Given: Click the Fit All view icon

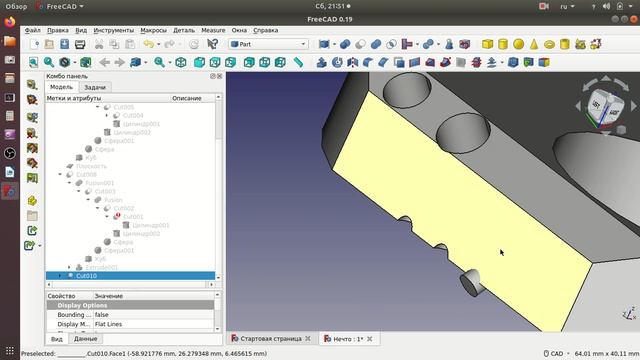Looking at the screenshot, I should point(33,62).
